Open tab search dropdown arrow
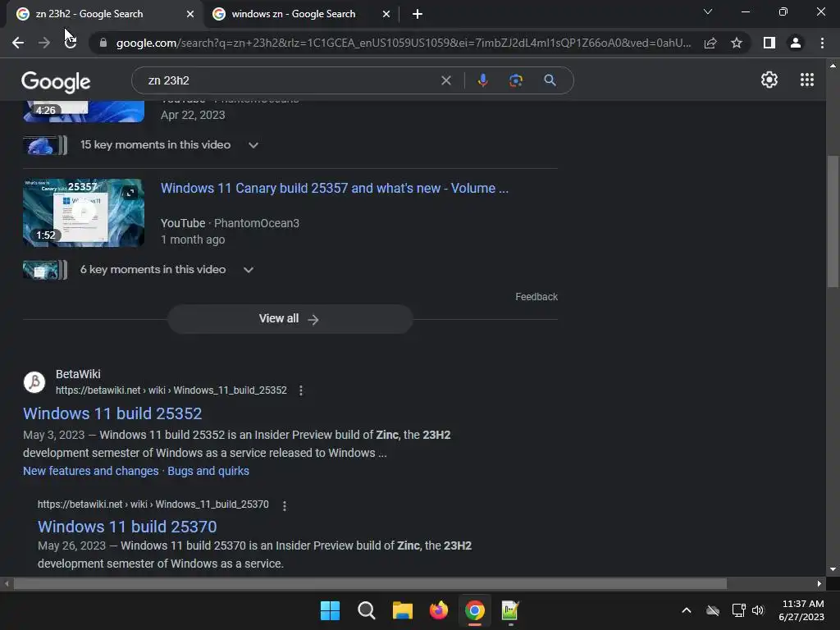The height and width of the screenshot is (630, 840). coord(708,11)
